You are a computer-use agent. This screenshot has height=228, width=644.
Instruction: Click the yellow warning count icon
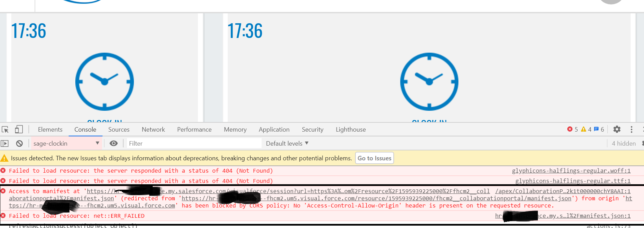point(583,129)
